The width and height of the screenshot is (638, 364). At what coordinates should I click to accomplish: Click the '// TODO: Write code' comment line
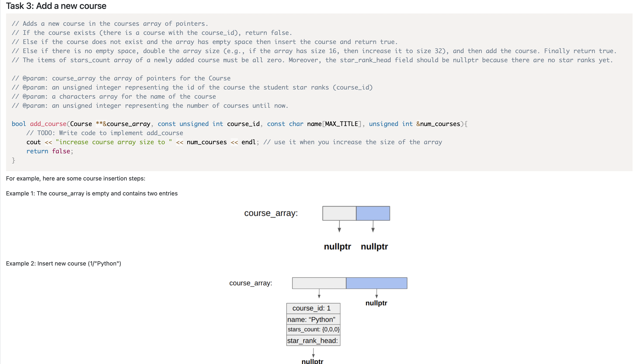coord(105,133)
